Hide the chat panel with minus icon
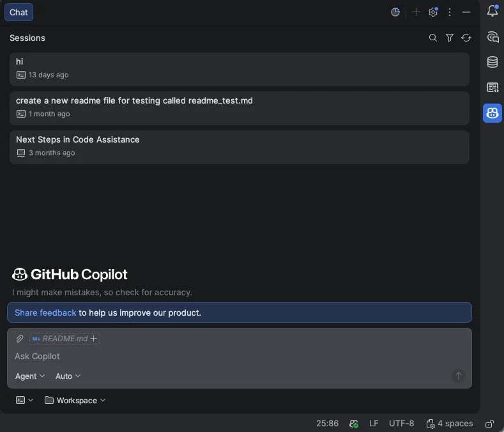The height and width of the screenshot is (432, 504). click(x=466, y=12)
